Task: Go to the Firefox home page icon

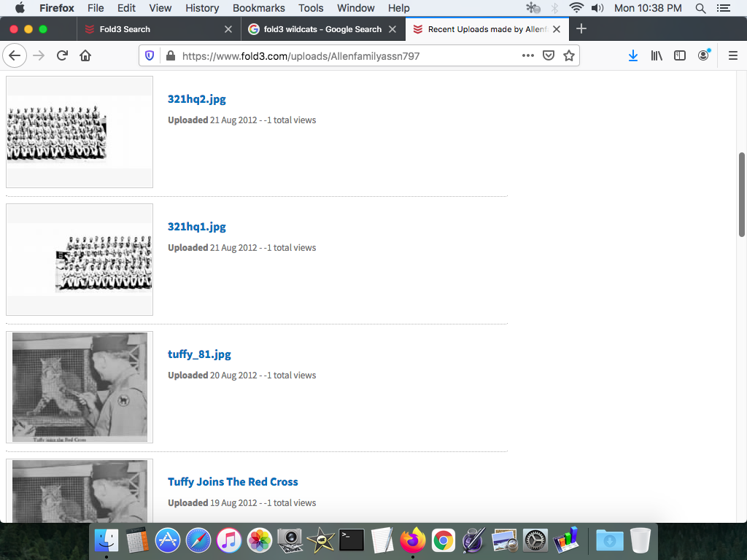Action: 85,55
